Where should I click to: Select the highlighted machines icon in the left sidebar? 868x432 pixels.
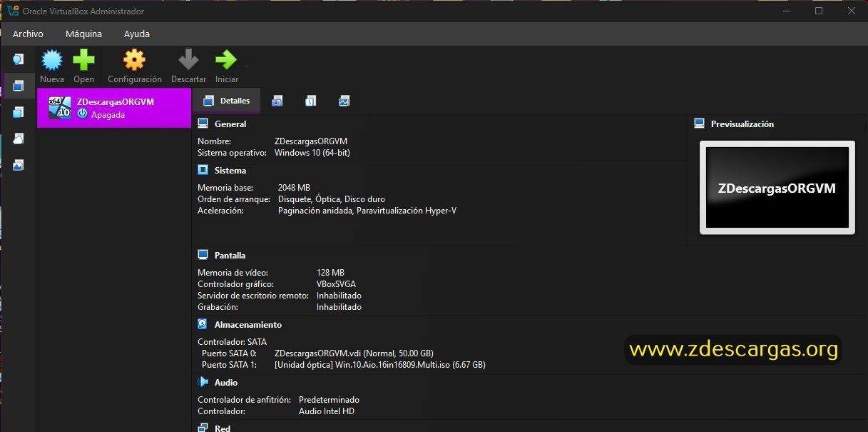coord(19,86)
